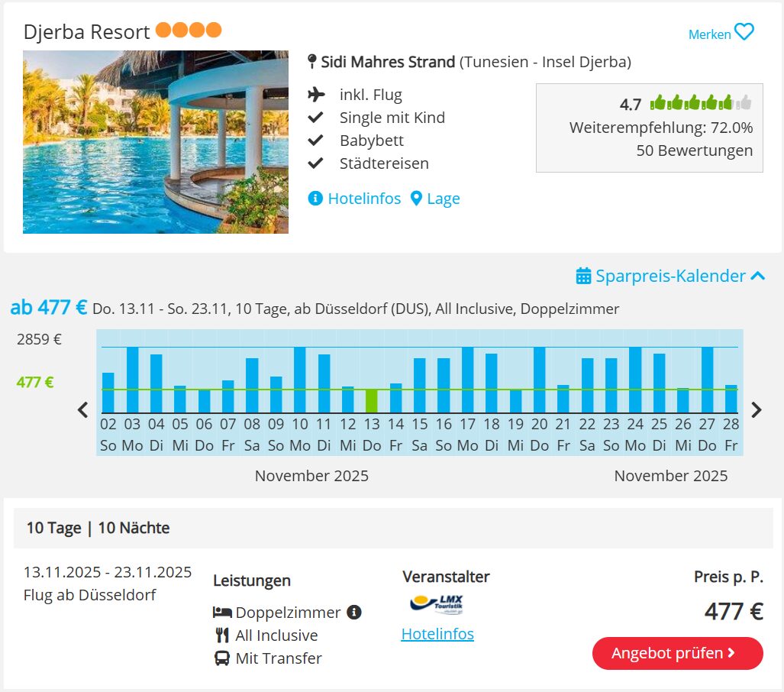Viewport: 784px width, 692px height.
Task: Click the thumbs-up rating icons
Action: [x=701, y=102]
